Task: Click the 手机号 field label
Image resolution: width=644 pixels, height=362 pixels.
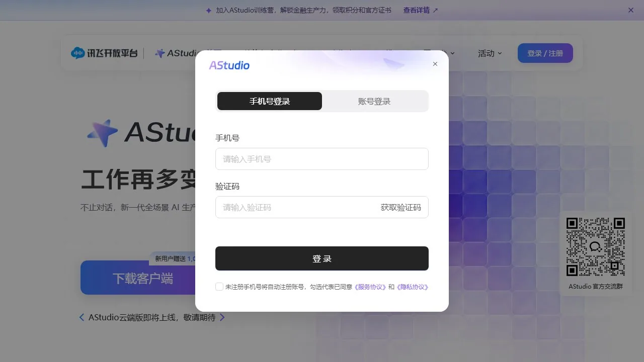Action: [227, 138]
